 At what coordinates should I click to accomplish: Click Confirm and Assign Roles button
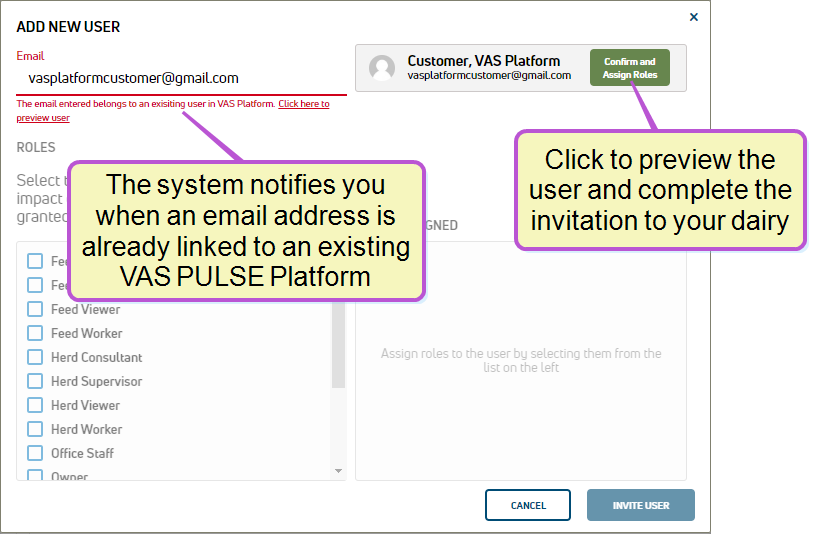pos(629,68)
